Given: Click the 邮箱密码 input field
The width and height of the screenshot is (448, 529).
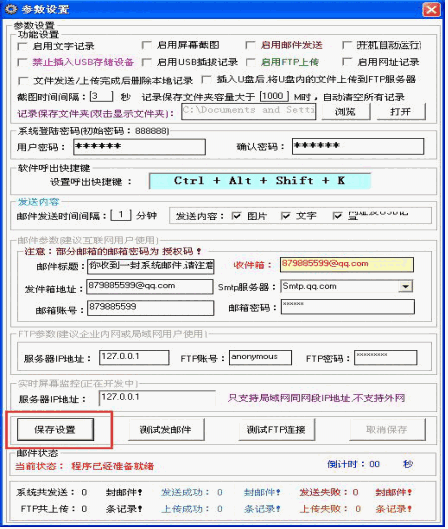Looking at the screenshot, I should coord(348,307).
